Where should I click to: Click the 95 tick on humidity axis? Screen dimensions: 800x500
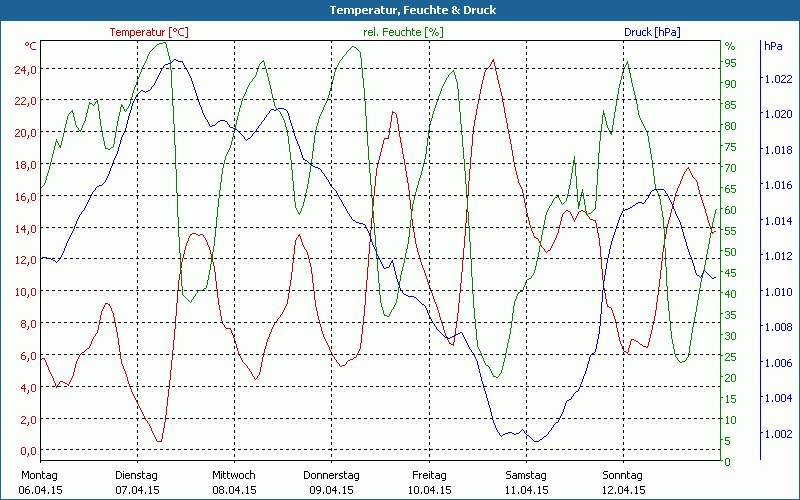pyautogui.click(x=731, y=62)
